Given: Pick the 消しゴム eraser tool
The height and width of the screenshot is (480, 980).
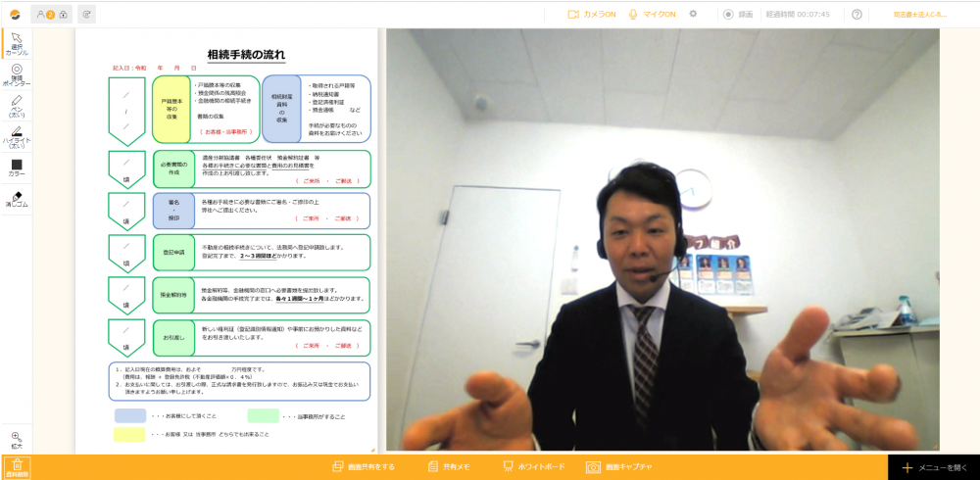Looking at the screenshot, I should 17,200.
